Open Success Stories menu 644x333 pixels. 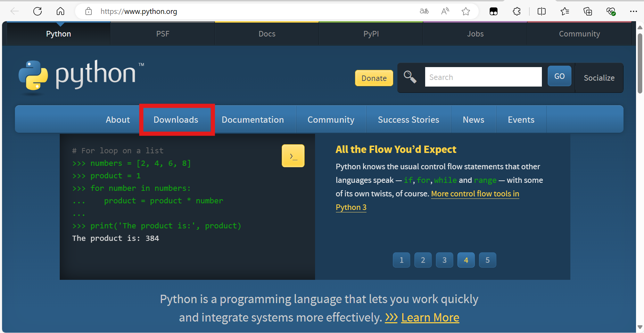(408, 120)
